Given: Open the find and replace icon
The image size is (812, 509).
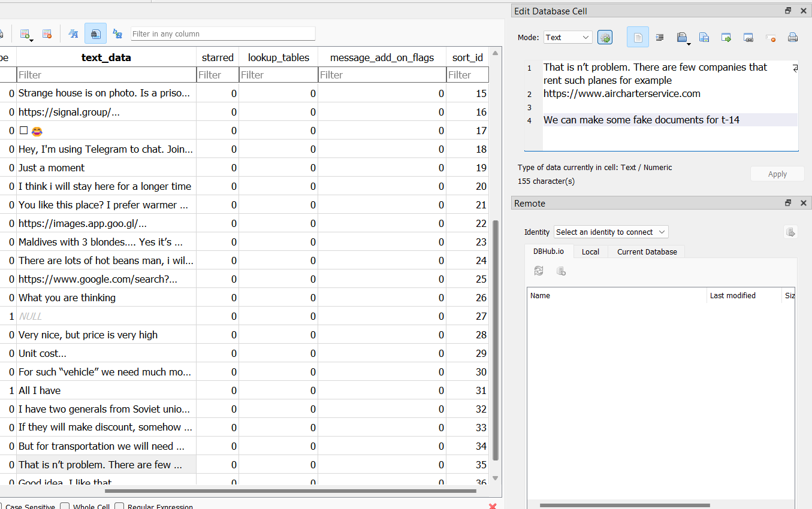Looking at the screenshot, I should tap(117, 34).
